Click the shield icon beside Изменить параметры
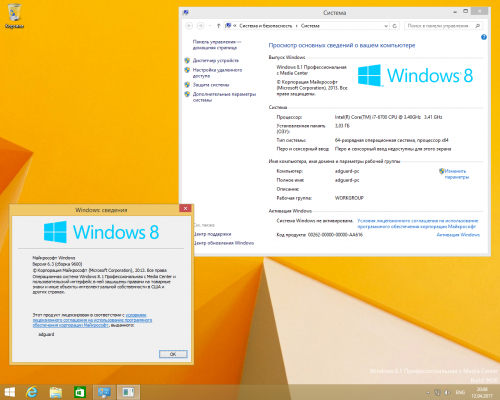Image resolution: width=500 pixels, height=400 pixels. (442, 171)
